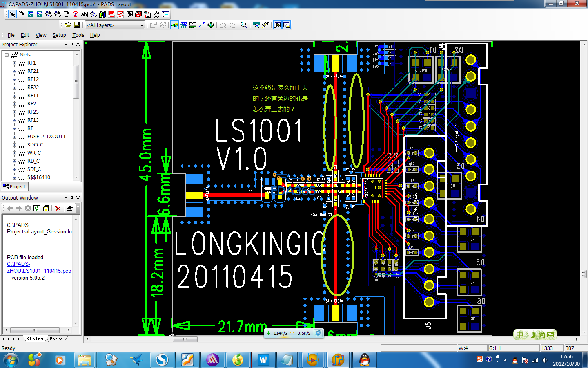The image size is (588, 368).
Task: Click the Output Window horizontal scrollbar thumb
Action: pos(34,330)
